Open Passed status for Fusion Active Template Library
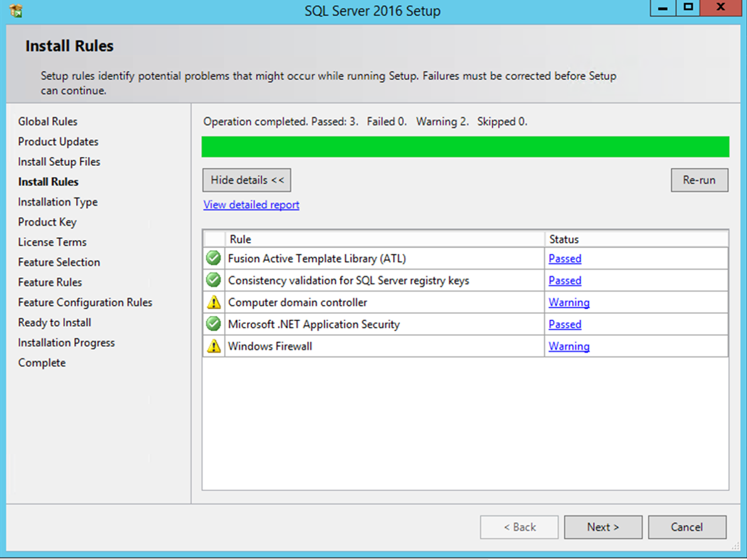This screenshot has height=560, width=747. (x=565, y=258)
